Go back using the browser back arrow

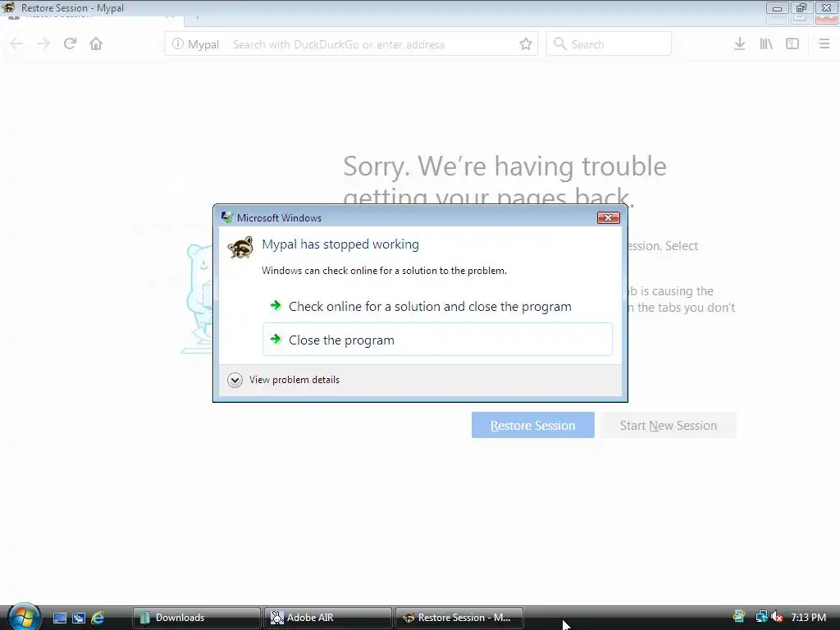tap(16, 44)
